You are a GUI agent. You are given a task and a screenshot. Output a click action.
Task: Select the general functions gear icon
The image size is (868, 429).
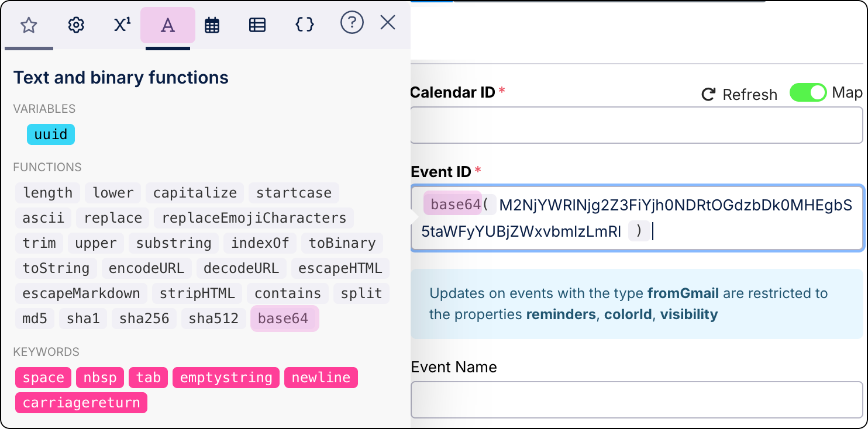pos(75,25)
